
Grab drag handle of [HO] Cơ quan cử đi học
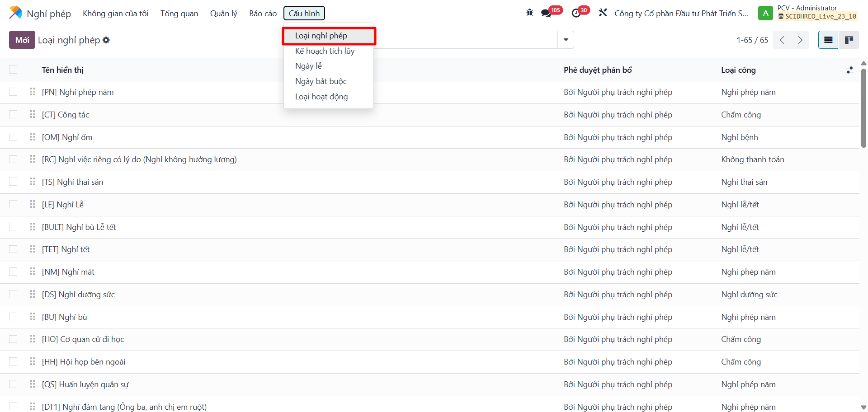pos(33,339)
